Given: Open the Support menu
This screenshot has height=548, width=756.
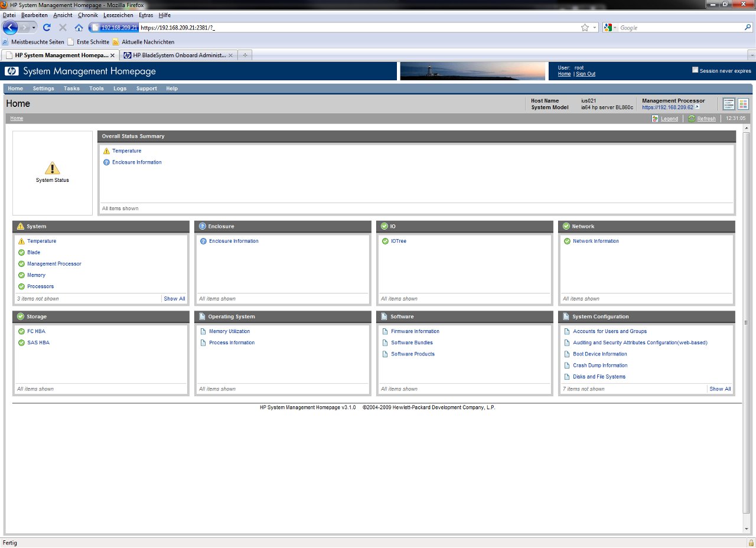Looking at the screenshot, I should pos(146,89).
